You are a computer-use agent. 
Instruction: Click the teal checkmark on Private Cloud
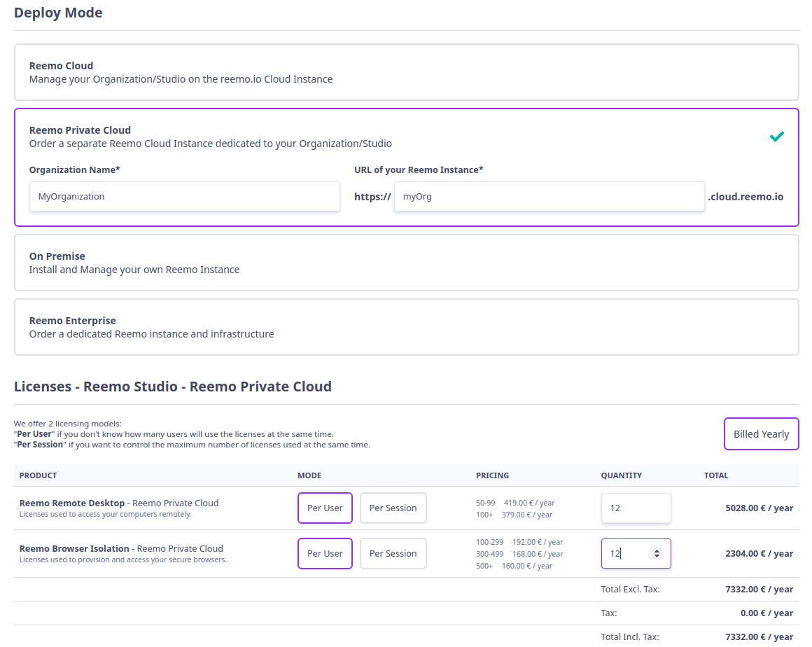click(x=776, y=137)
